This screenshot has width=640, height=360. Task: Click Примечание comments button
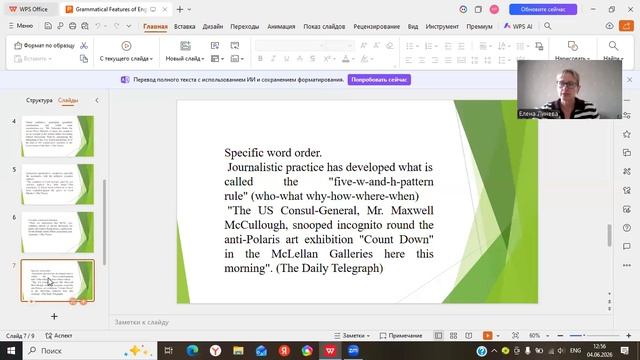click(x=401, y=336)
